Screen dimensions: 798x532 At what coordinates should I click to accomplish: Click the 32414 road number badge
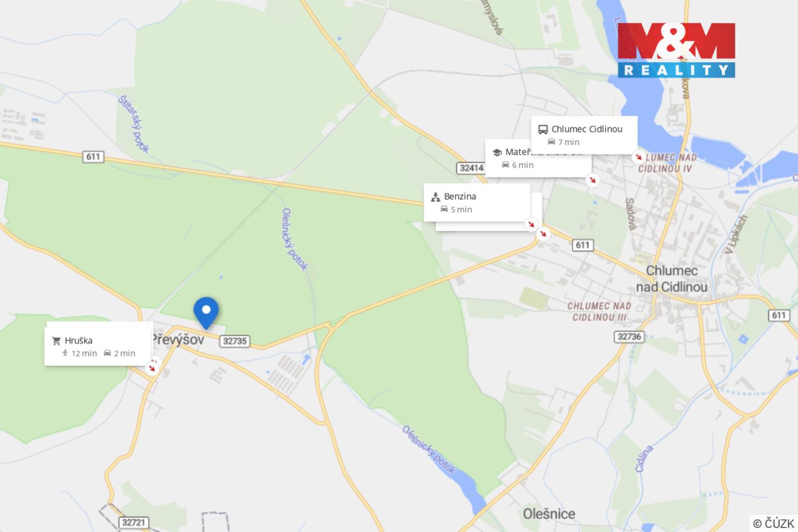(x=471, y=168)
